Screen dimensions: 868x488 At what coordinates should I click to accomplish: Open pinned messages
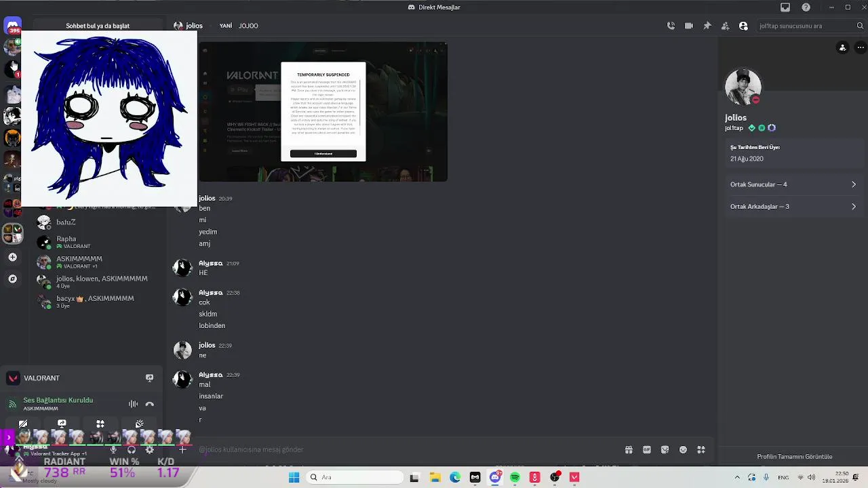tap(707, 26)
